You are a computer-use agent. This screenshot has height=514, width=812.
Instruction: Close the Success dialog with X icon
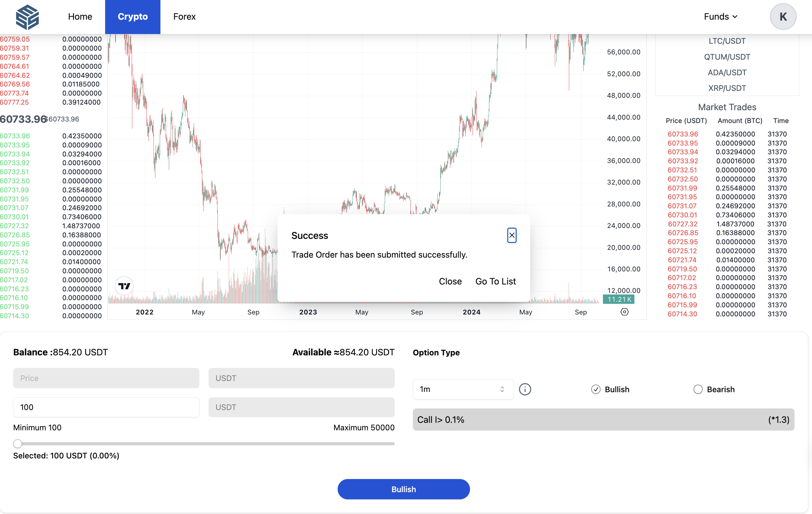click(x=511, y=235)
